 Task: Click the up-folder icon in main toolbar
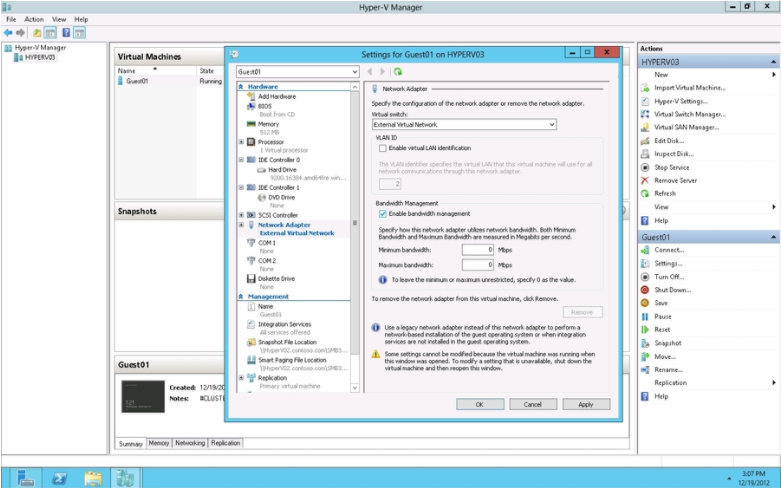click(37, 33)
